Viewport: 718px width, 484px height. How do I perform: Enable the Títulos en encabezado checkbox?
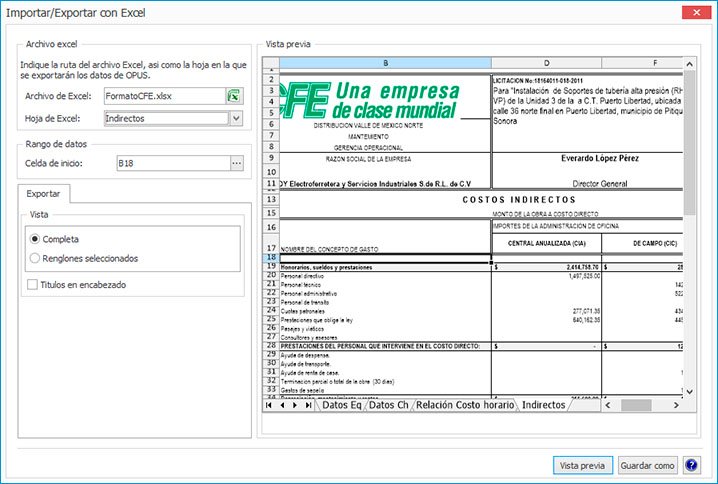tap(34, 285)
